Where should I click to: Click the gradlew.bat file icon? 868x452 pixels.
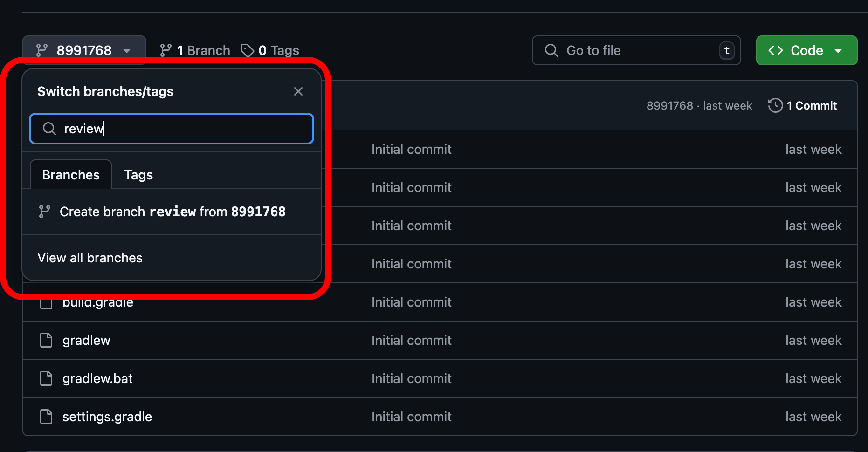[46, 378]
